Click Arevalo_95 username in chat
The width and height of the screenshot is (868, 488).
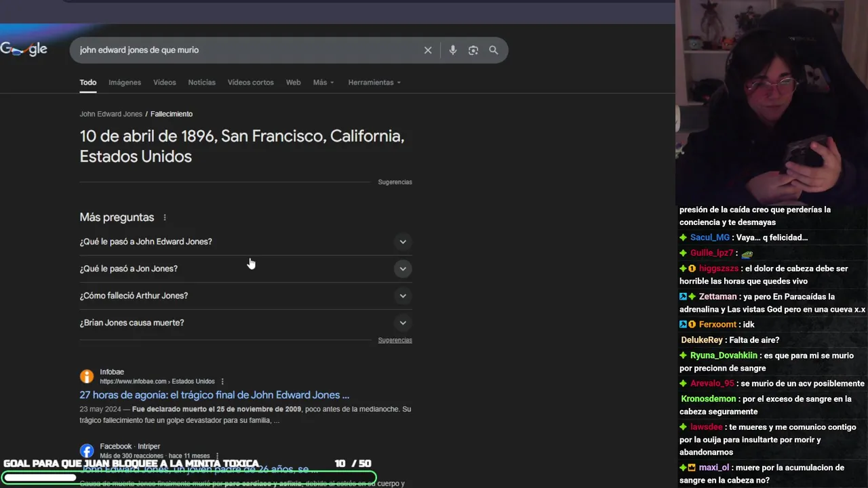[712, 383]
